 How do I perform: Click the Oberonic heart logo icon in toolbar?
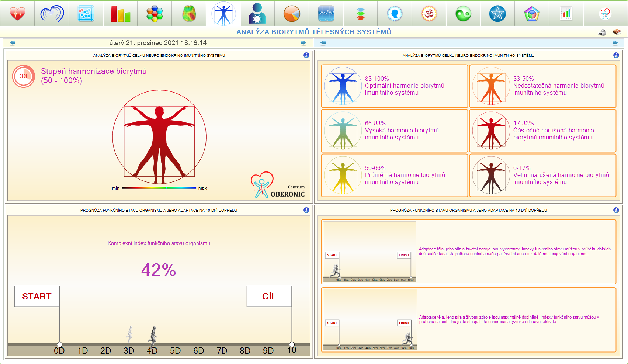[x=605, y=14]
